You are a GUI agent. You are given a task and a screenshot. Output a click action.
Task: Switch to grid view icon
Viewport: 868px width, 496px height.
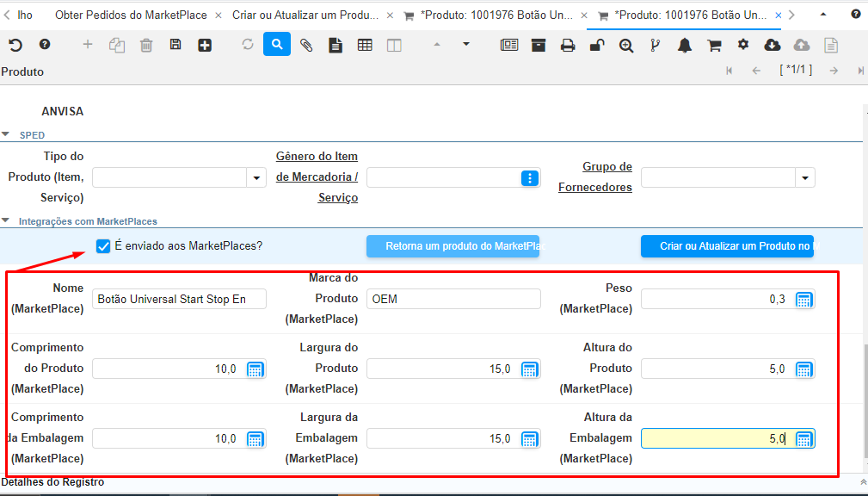tap(365, 45)
